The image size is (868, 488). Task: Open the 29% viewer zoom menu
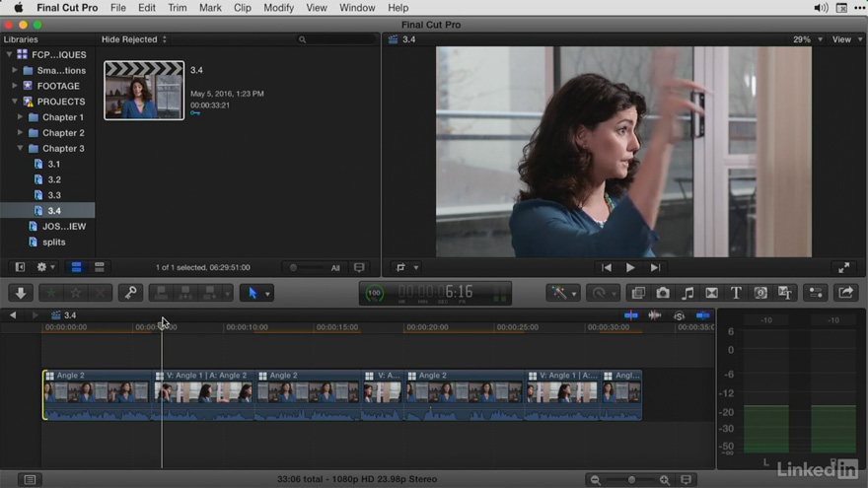[808, 39]
